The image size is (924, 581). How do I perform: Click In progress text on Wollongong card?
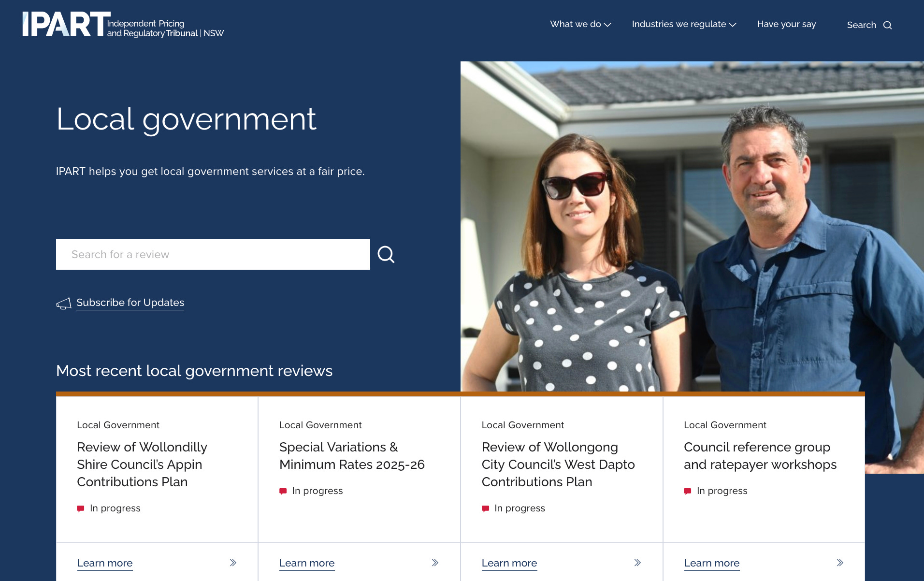pyautogui.click(x=520, y=508)
